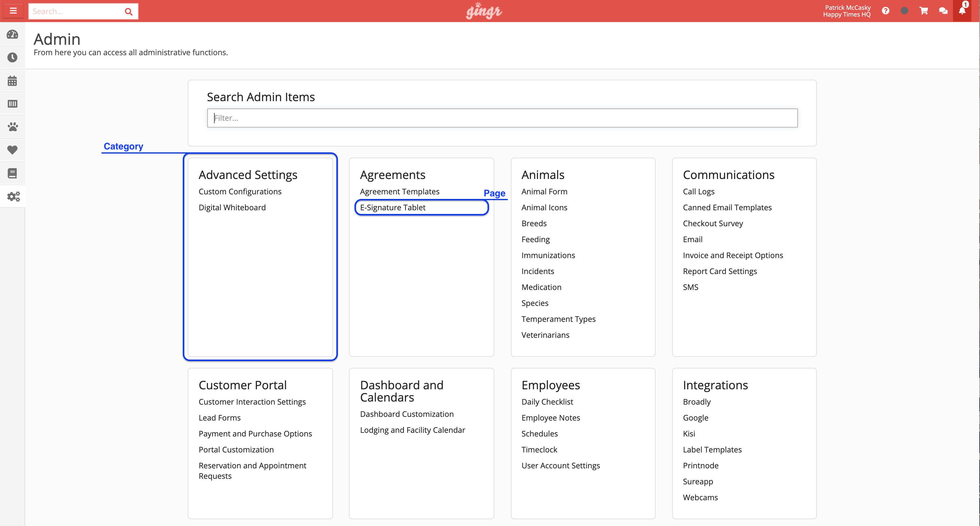Screen dimensions: 980x526
Task: Open Medication page
Action: coord(541,288)
